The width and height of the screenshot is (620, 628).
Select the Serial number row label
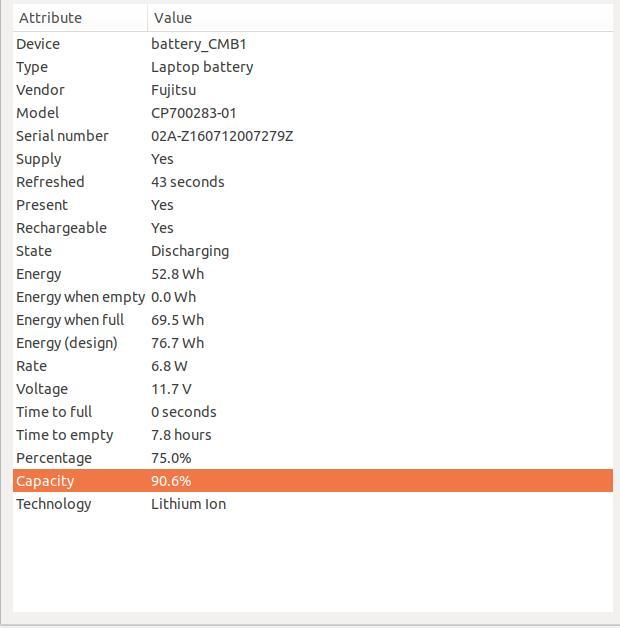click(x=62, y=136)
